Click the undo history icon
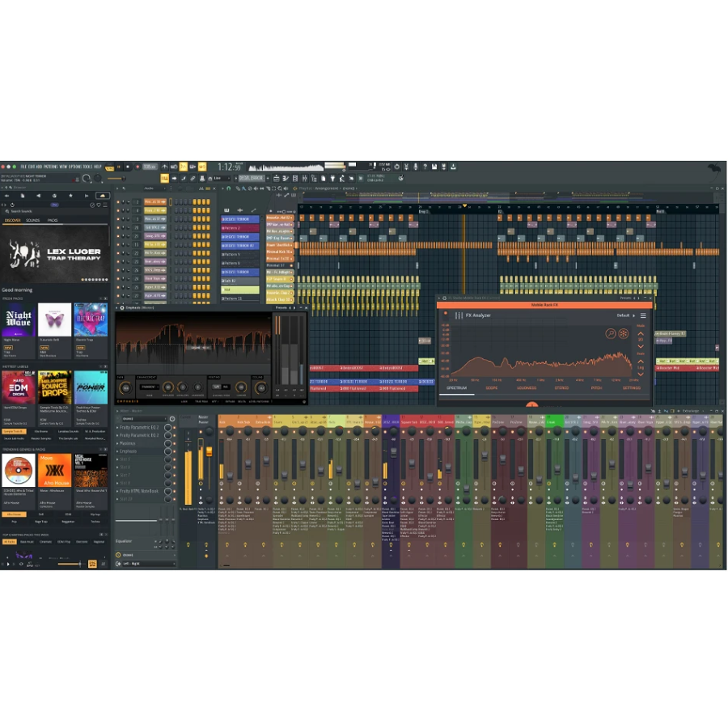This screenshot has width=728, height=728. click(x=396, y=166)
